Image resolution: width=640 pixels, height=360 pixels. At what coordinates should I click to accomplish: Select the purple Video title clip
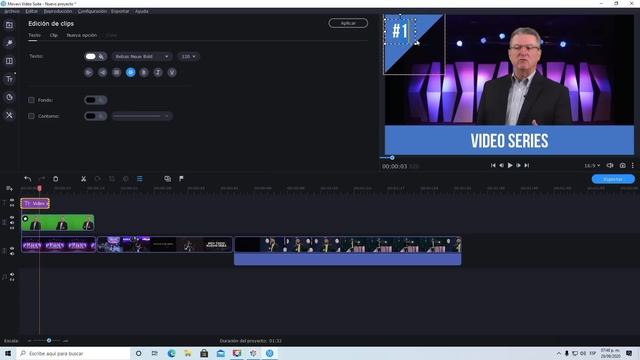[35, 203]
